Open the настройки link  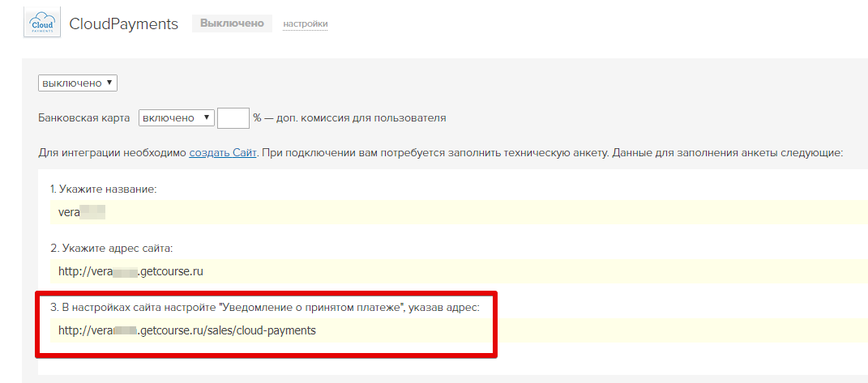coord(305,23)
